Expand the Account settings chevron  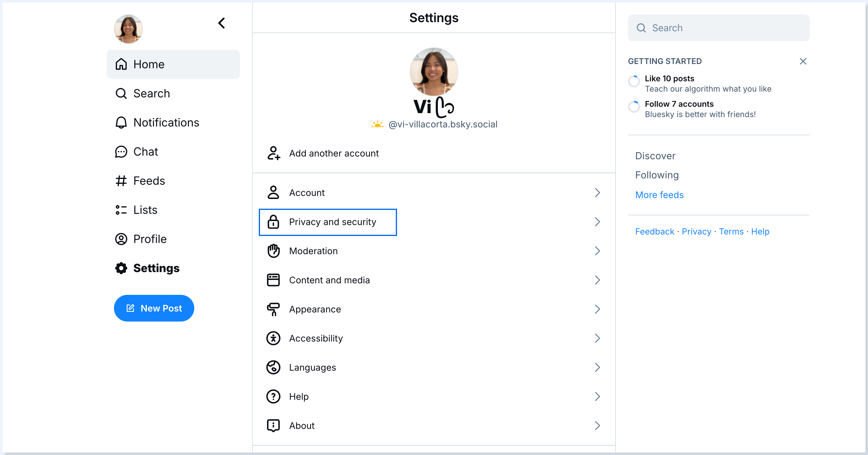(x=597, y=193)
